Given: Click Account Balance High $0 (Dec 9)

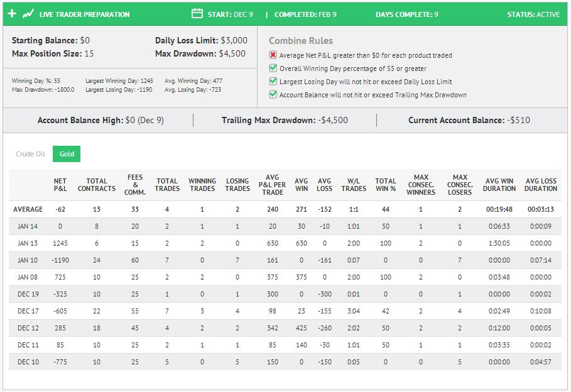Looking at the screenshot, I should tap(101, 120).
